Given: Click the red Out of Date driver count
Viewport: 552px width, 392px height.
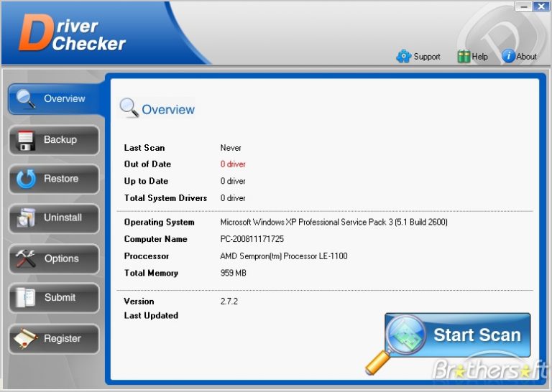Looking at the screenshot, I should click(233, 164).
